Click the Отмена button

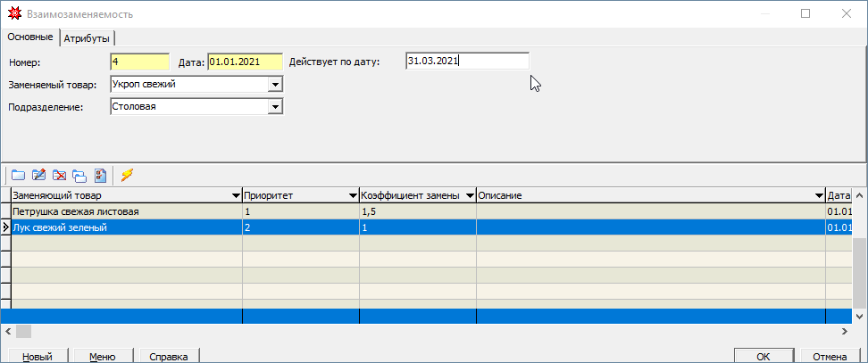pos(829,356)
